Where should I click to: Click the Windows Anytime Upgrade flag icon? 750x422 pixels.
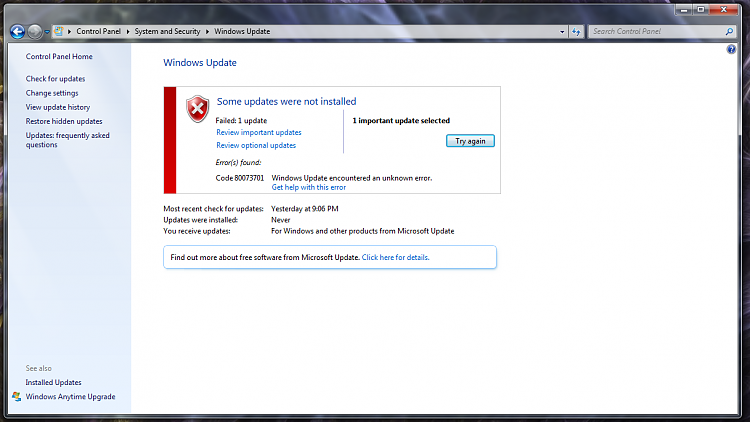point(17,397)
